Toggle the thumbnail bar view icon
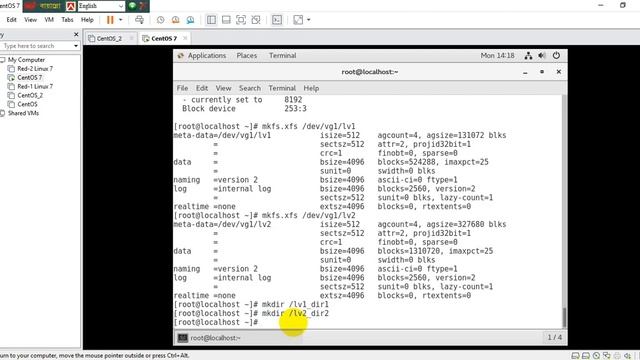 pyautogui.click(x=226, y=20)
